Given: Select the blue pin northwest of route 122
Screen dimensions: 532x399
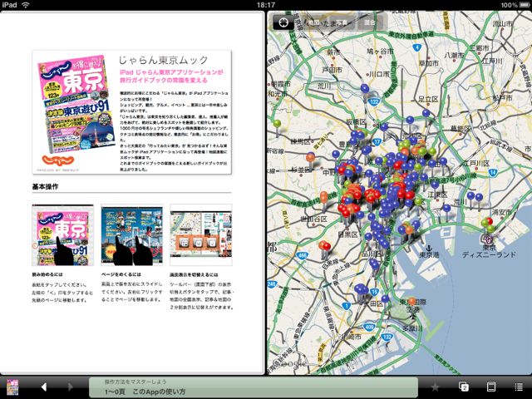Looking at the screenshot, I should pos(365,89).
